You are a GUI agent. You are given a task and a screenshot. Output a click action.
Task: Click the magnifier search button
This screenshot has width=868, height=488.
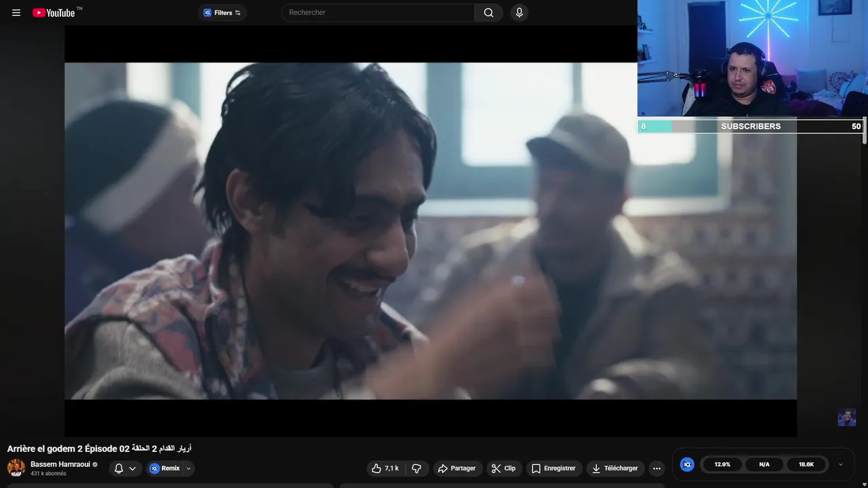point(489,12)
